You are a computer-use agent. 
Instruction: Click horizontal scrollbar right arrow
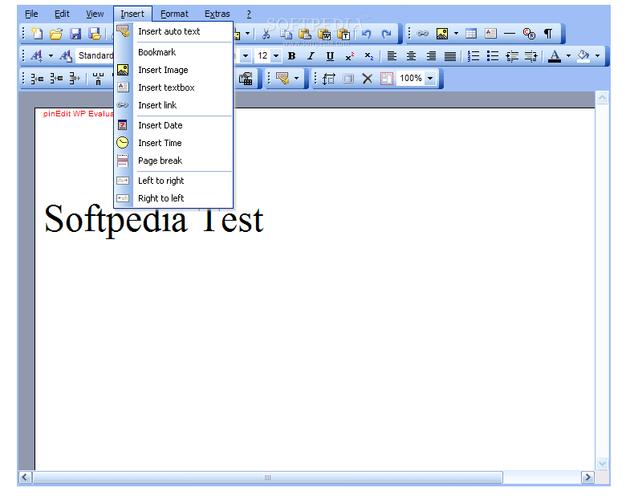pyautogui.click(x=588, y=477)
